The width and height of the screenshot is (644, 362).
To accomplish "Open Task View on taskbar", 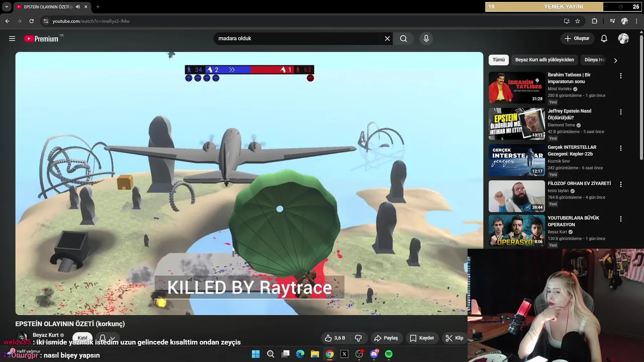I will 285,354.
